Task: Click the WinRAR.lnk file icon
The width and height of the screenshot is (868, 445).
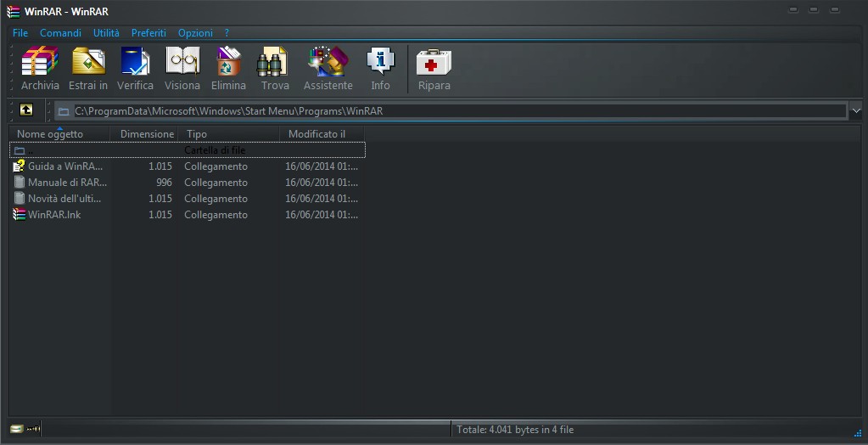Action: (19, 215)
